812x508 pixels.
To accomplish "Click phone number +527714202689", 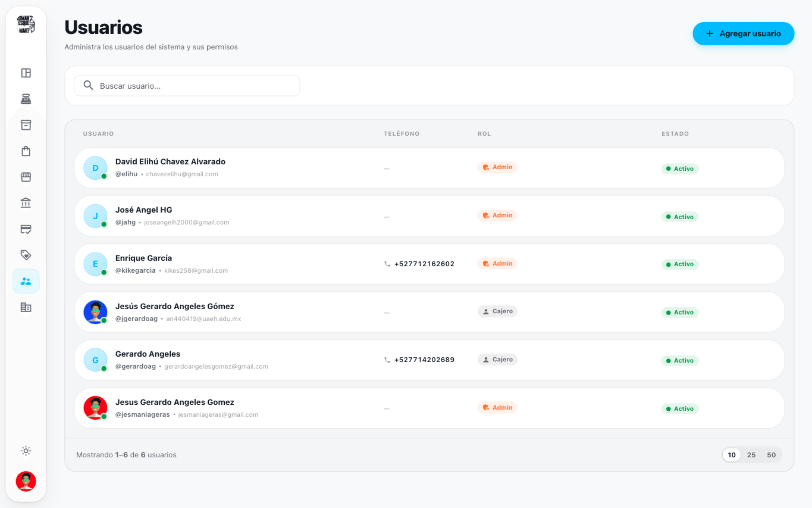I will (x=424, y=360).
